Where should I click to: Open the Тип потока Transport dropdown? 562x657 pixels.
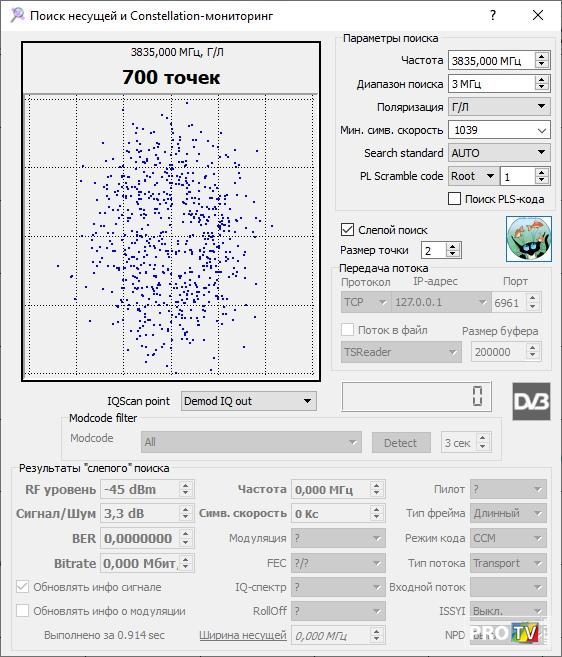508,563
